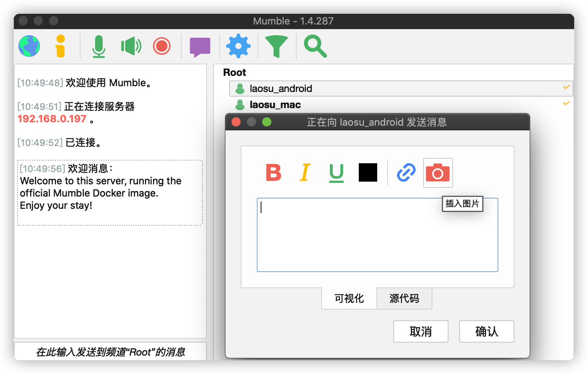Image resolution: width=588 pixels, height=374 pixels.
Task: Click the '欢迎使用 Mumble' log entry
Action: [84, 83]
